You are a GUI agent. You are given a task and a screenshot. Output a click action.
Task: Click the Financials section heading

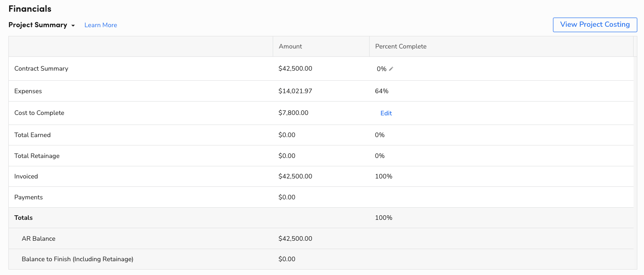click(30, 9)
